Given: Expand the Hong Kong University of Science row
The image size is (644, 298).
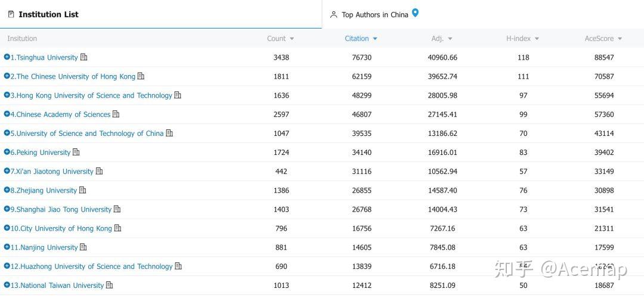Looking at the screenshot, I should [x=7, y=95].
